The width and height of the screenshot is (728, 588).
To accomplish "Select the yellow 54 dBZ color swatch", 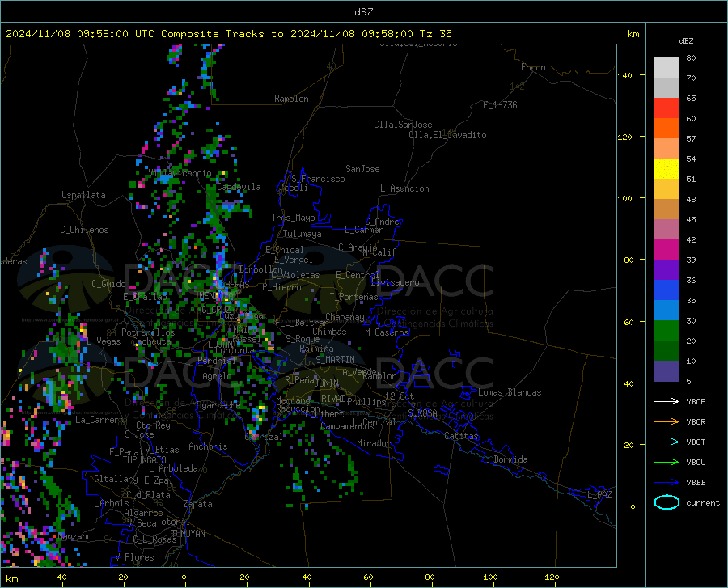I will point(667,168).
